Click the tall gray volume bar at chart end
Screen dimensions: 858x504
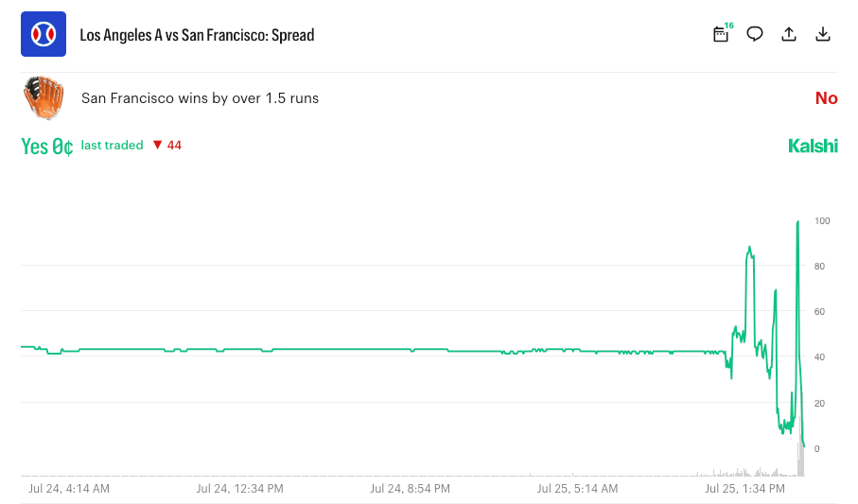tap(800, 446)
